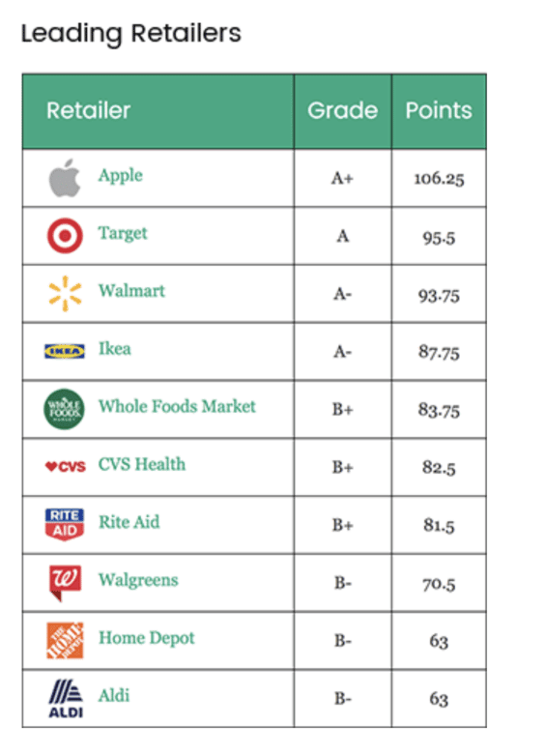Follow the Home Depot link
Screen dimensions: 545x756
pyautogui.click(x=147, y=638)
